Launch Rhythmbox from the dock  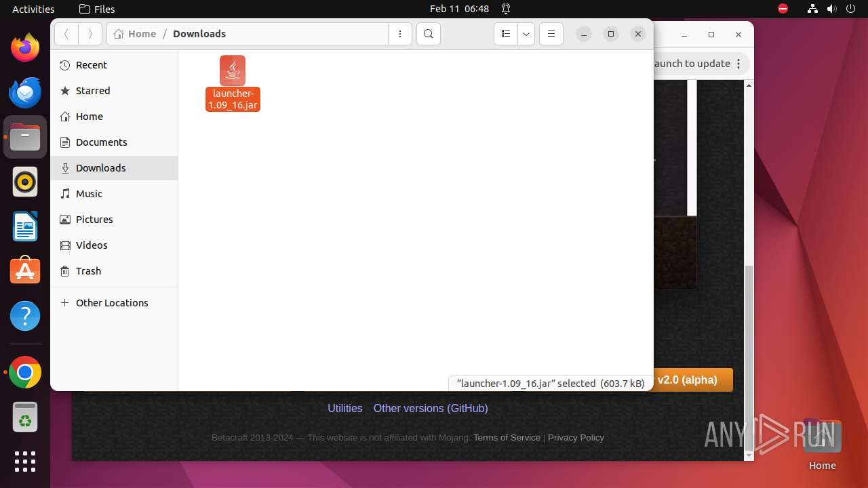pyautogui.click(x=25, y=182)
